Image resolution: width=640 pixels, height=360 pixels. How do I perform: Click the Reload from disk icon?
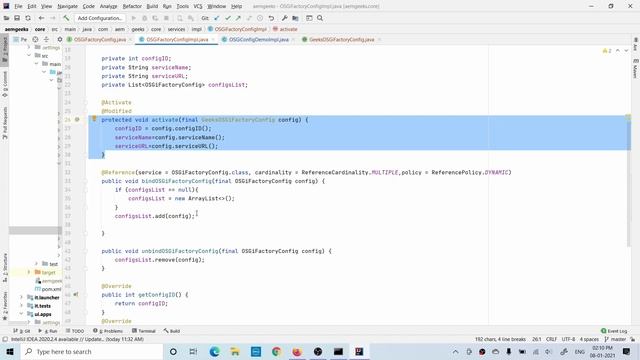(28, 18)
